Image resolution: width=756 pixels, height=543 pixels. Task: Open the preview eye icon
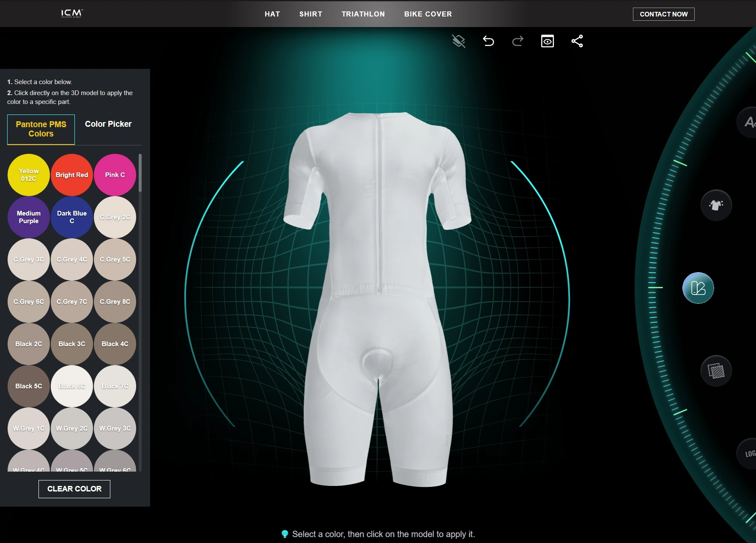point(548,41)
